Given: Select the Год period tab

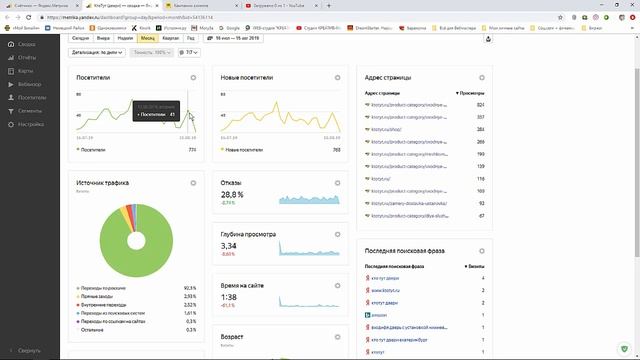Looking at the screenshot, I should (x=191, y=38).
